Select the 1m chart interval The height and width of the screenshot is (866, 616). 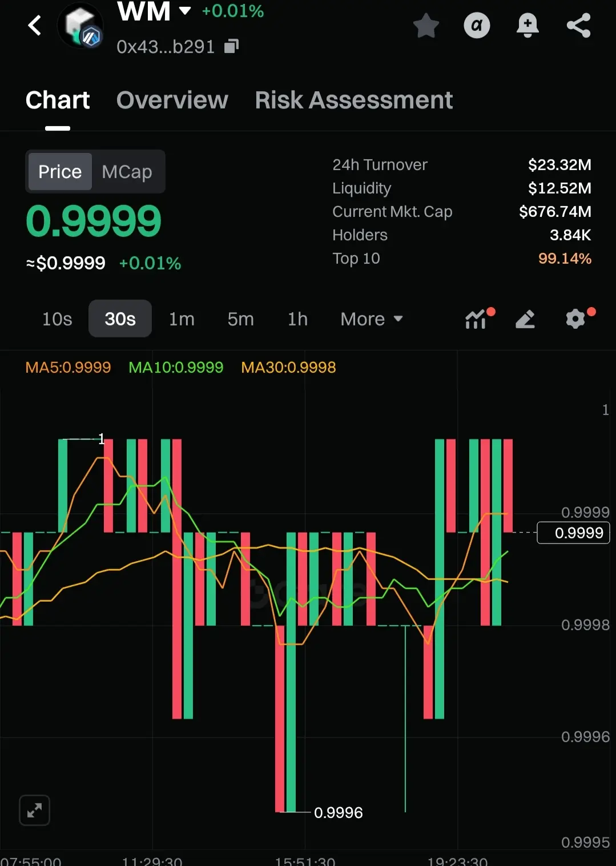(182, 319)
